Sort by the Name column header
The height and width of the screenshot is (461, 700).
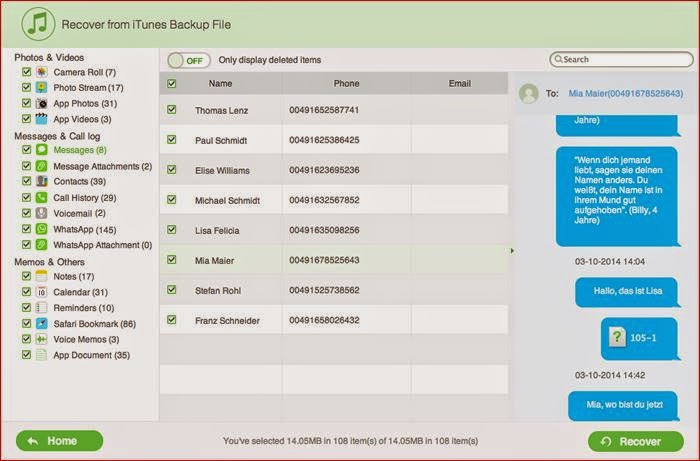click(x=220, y=83)
